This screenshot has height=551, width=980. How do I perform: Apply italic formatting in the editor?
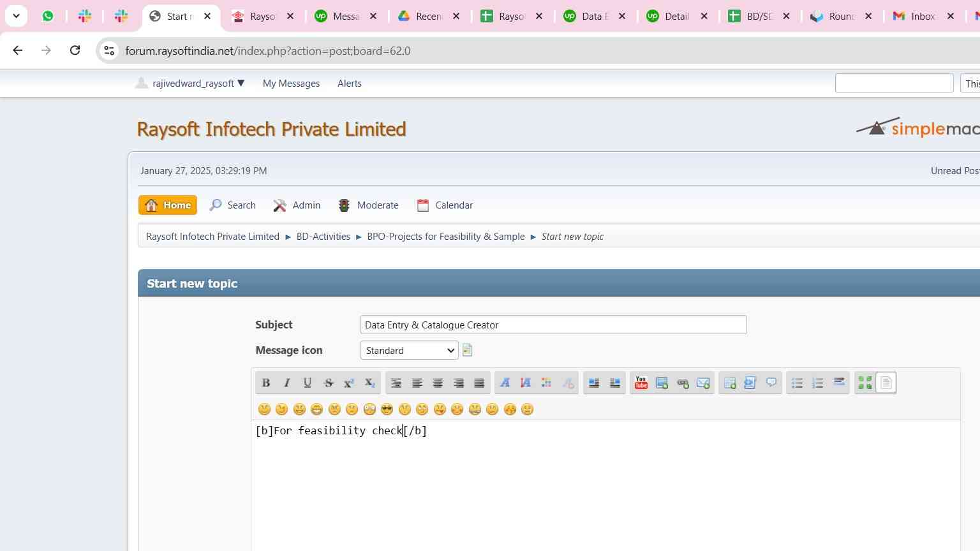click(x=286, y=383)
